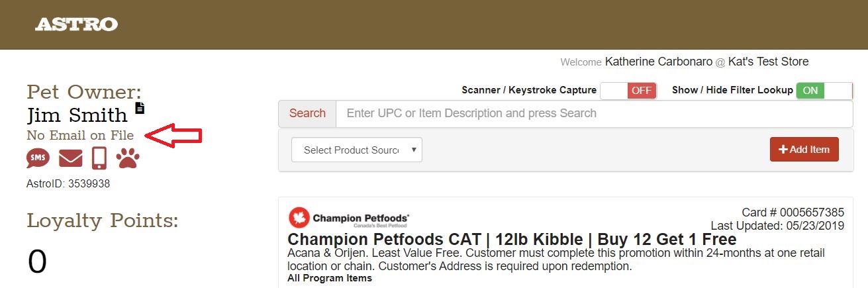Click the Champion Petfoods CAT promotion title
868x288 pixels.
(511, 239)
